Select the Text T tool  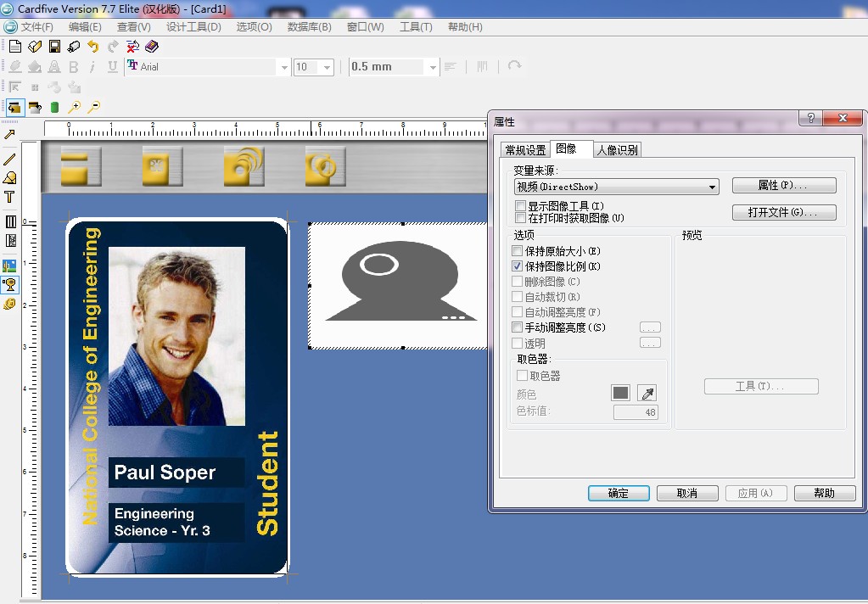[9, 197]
